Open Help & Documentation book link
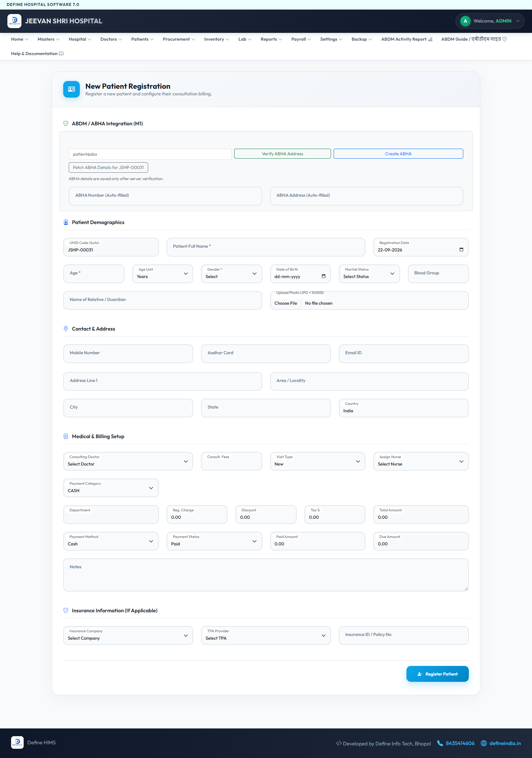 coord(37,54)
